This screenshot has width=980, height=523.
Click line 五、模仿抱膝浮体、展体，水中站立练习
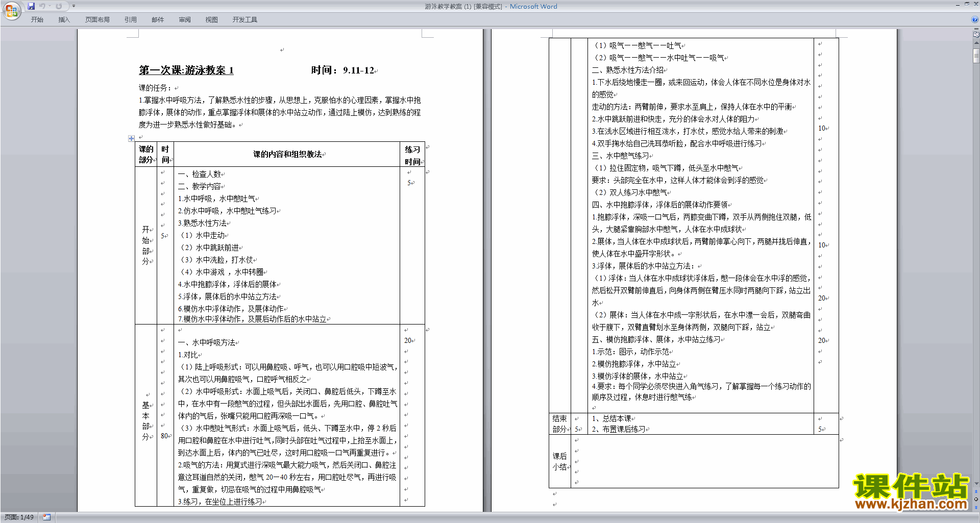coord(656,339)
